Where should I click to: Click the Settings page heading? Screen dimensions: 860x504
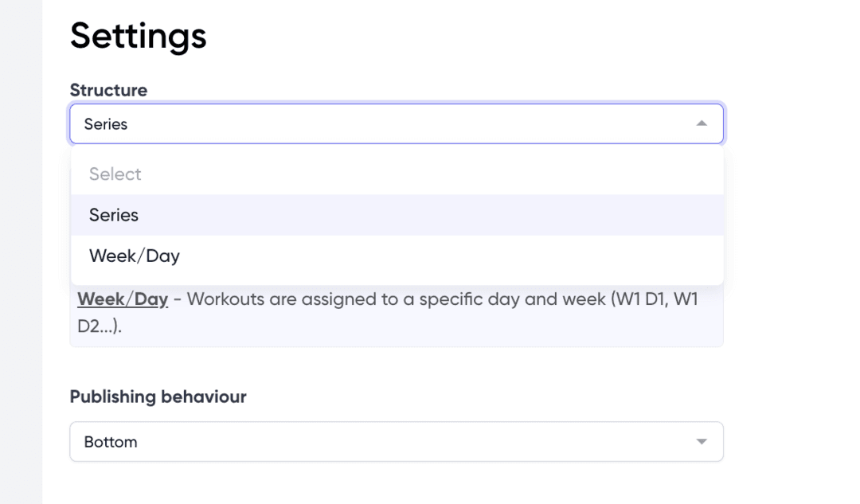click(x=139, y=36)
